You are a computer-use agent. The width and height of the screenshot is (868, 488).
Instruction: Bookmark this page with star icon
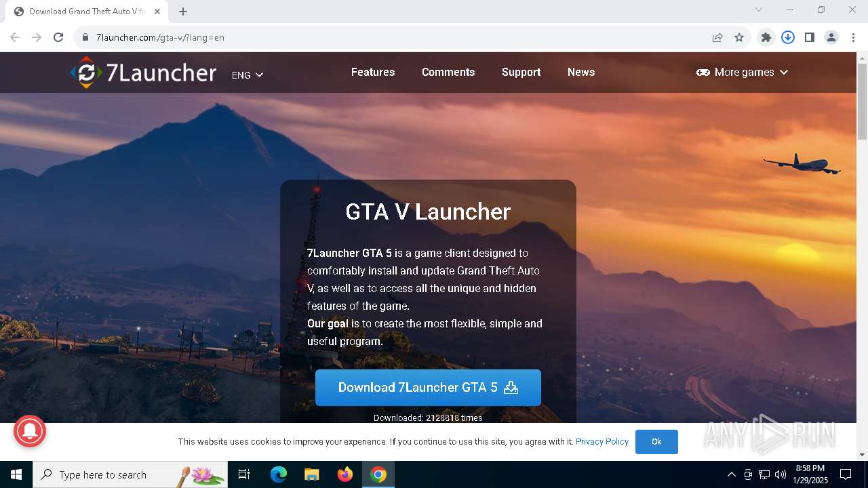click(739, 37)
